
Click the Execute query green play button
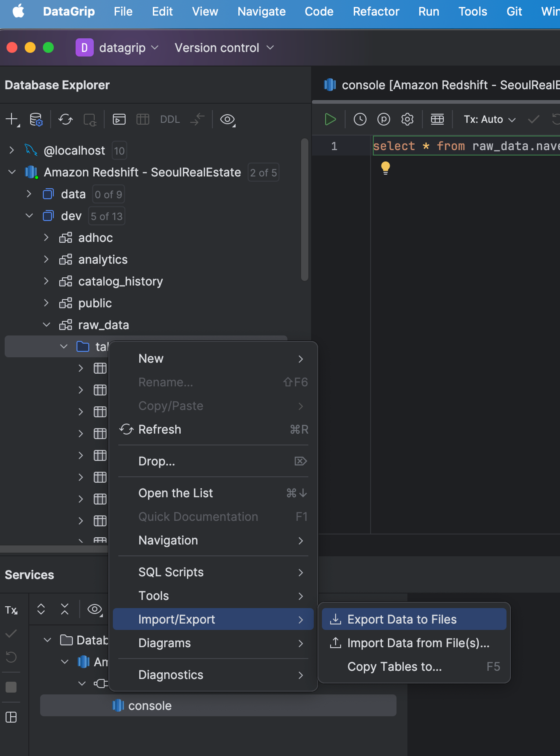click(x=330, y=119)
